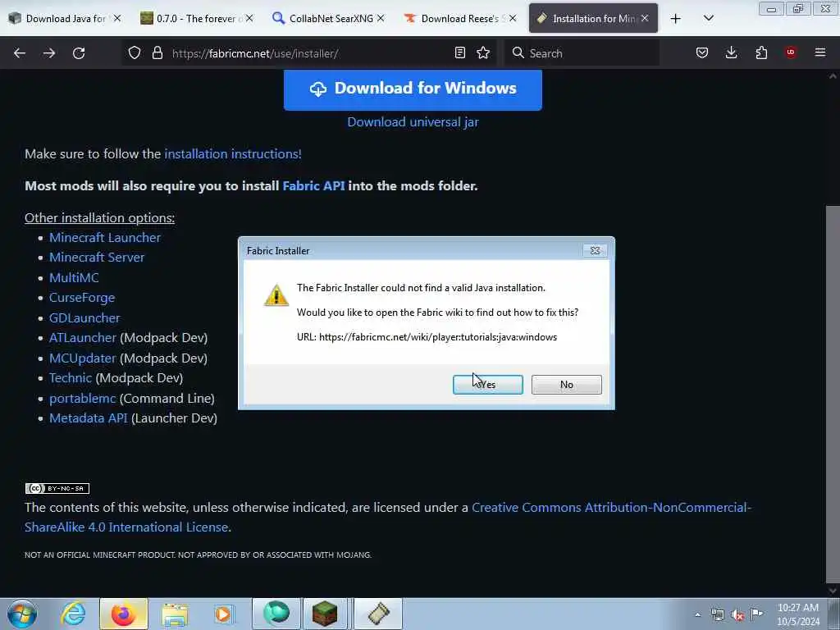
Task: Click No in Fabric Installer dialog
Action: pos(566,385)
